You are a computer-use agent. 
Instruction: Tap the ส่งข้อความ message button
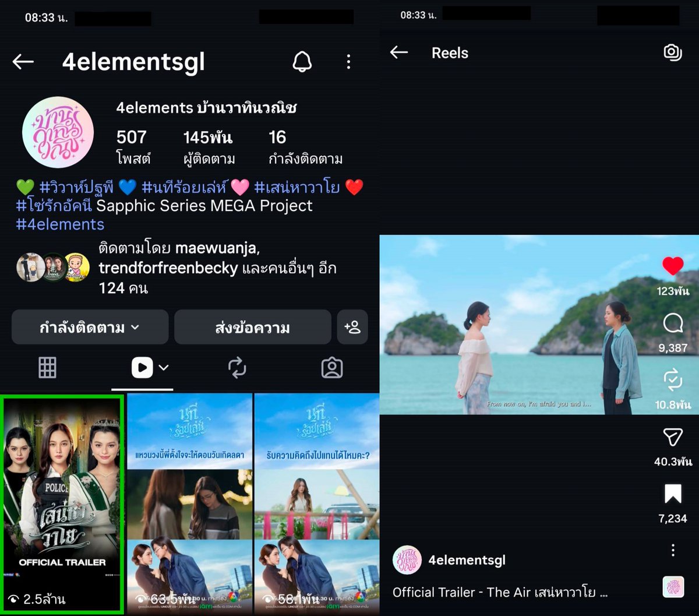252,328
